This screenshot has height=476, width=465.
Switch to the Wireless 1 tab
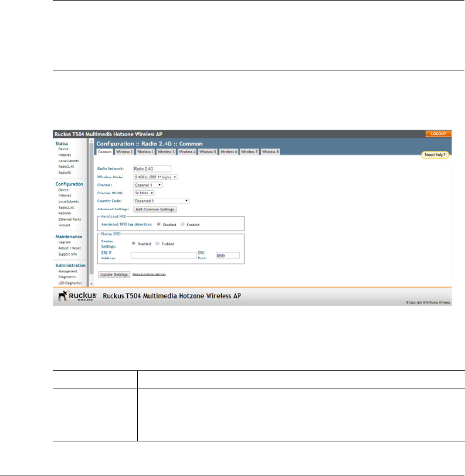click(x=124, y=152)
